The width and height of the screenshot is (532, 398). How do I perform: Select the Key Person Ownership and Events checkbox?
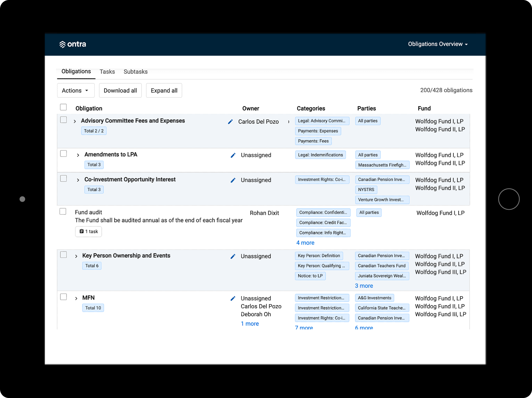(63, 255)
